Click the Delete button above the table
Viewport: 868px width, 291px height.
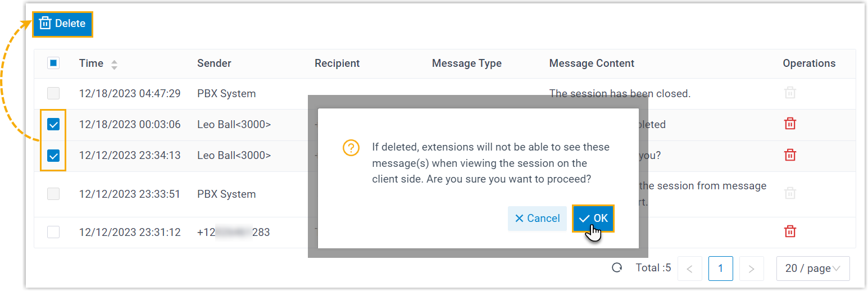(62, 24)
